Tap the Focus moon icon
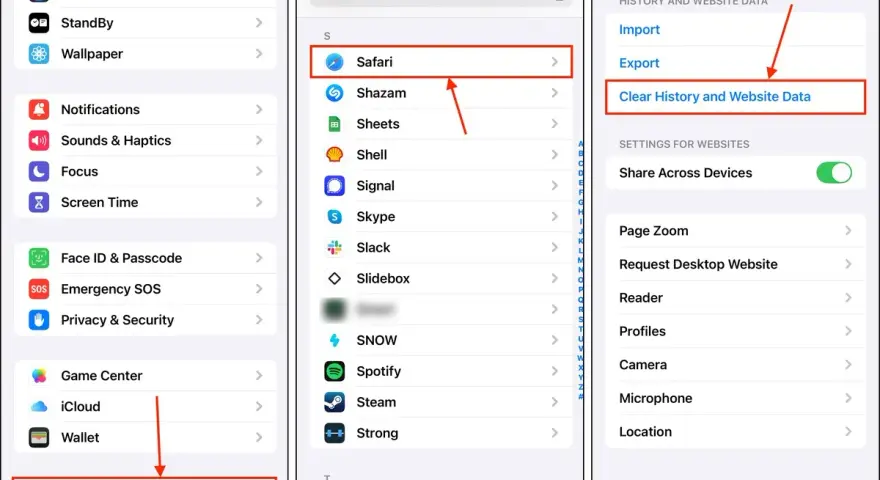 click(39, 171)
